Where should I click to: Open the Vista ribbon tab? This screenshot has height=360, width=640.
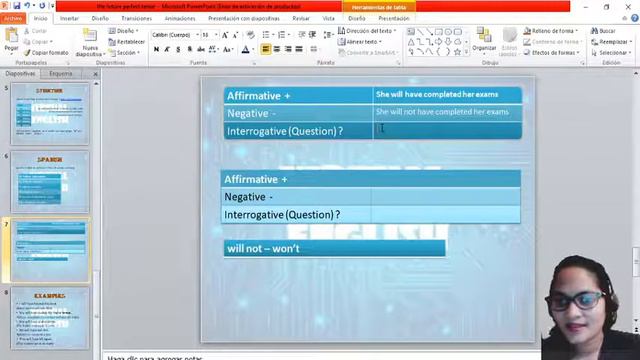click(x=328, y=18)
